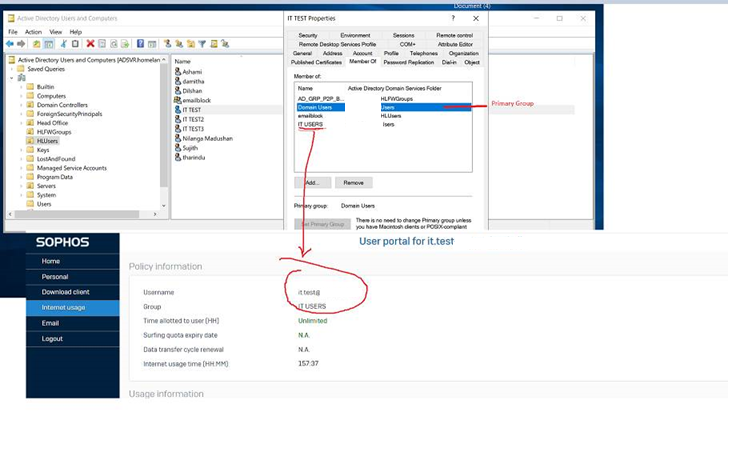Open the View menu
The image size is (729, 465).
click(56, 32)
